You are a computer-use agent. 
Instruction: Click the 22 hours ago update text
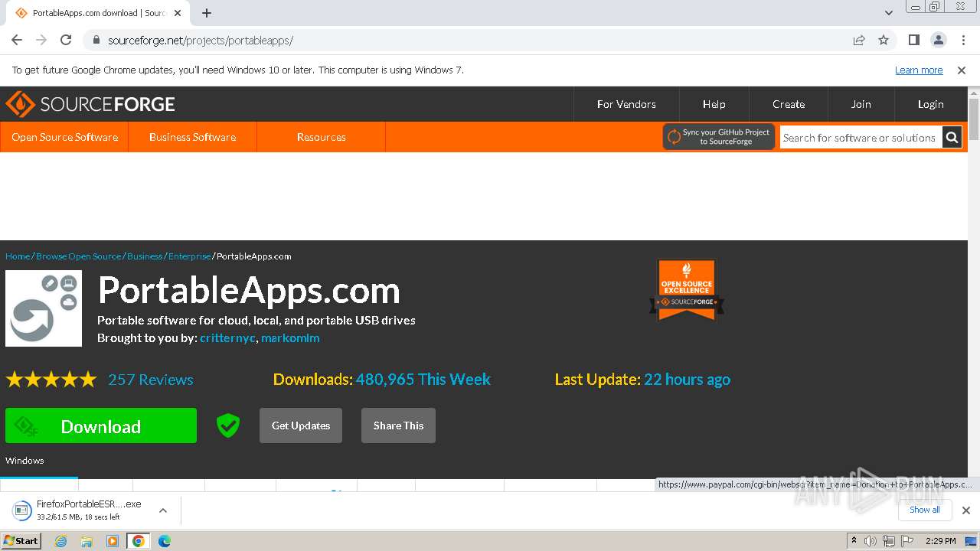[x=687, y=380]
